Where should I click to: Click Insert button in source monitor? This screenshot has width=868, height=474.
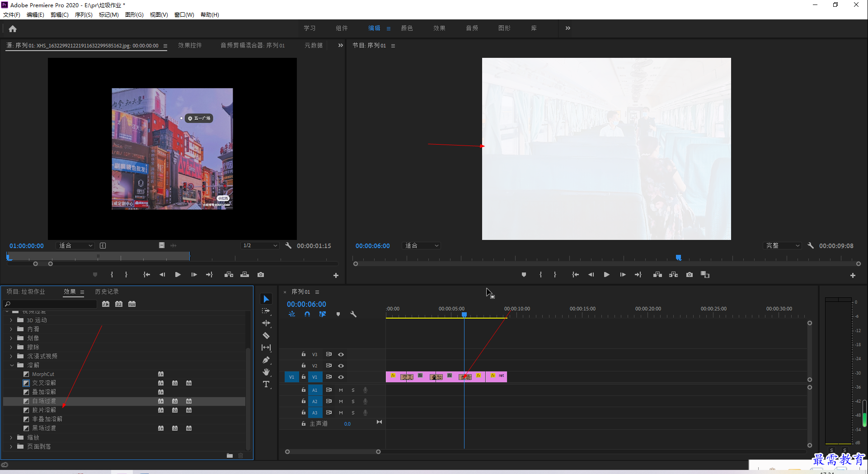pyautogui.click(x=229, y=275)
